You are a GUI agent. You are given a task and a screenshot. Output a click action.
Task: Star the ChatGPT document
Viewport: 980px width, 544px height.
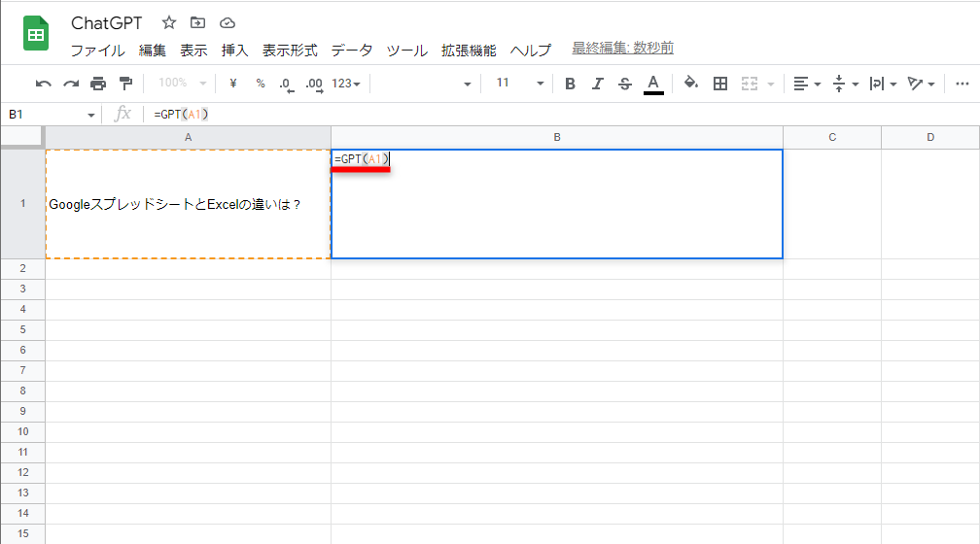point(169,23)
